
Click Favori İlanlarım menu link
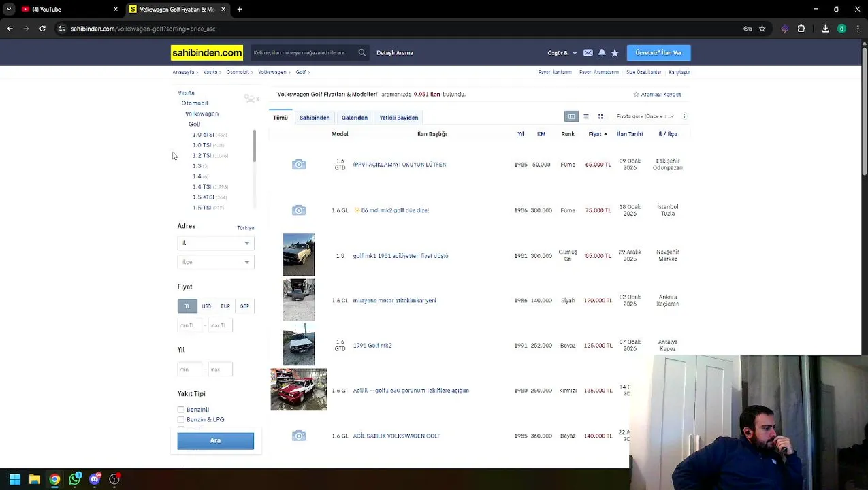click(555, 72)
